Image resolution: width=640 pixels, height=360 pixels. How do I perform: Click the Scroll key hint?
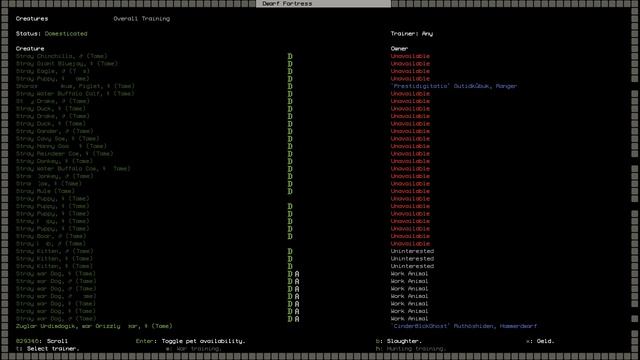pyautogui.click(x=42, y=341)
